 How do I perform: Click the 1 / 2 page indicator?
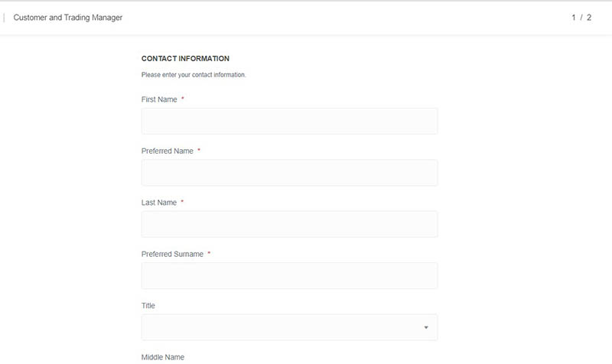tap(581, 18)
